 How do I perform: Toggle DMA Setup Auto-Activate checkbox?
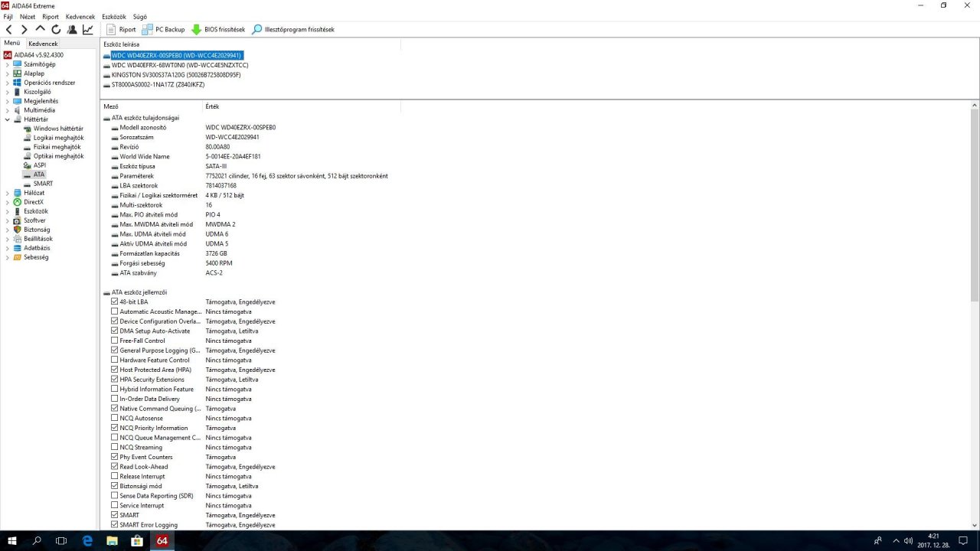point(115,331)
